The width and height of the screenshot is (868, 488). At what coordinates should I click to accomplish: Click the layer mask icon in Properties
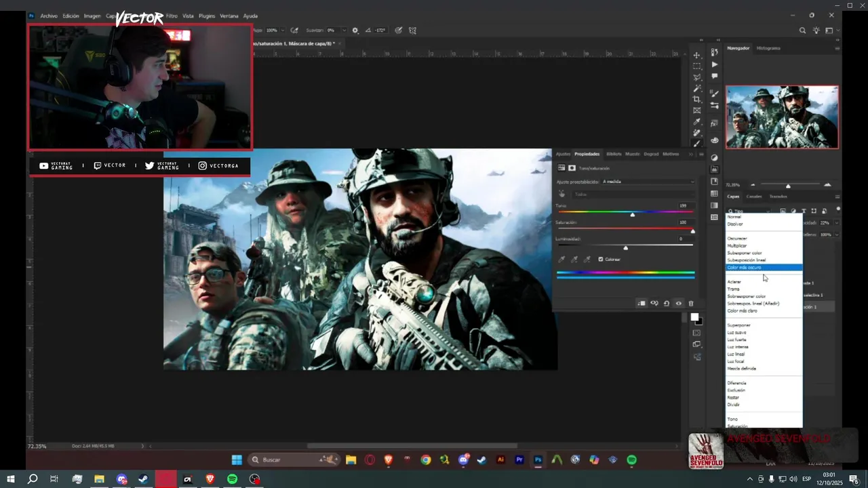click(x=572, y=168)
